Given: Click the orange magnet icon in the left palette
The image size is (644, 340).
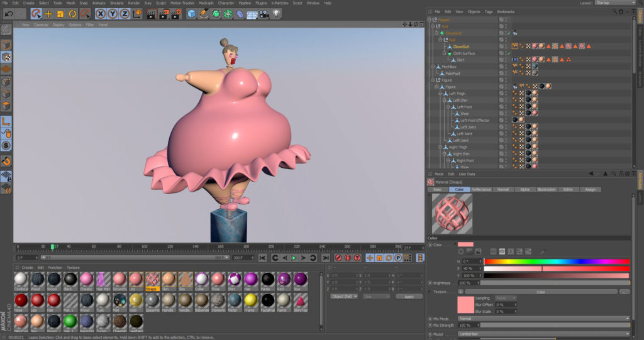Looking at the screenshot, I should click(x=6, y=161).
